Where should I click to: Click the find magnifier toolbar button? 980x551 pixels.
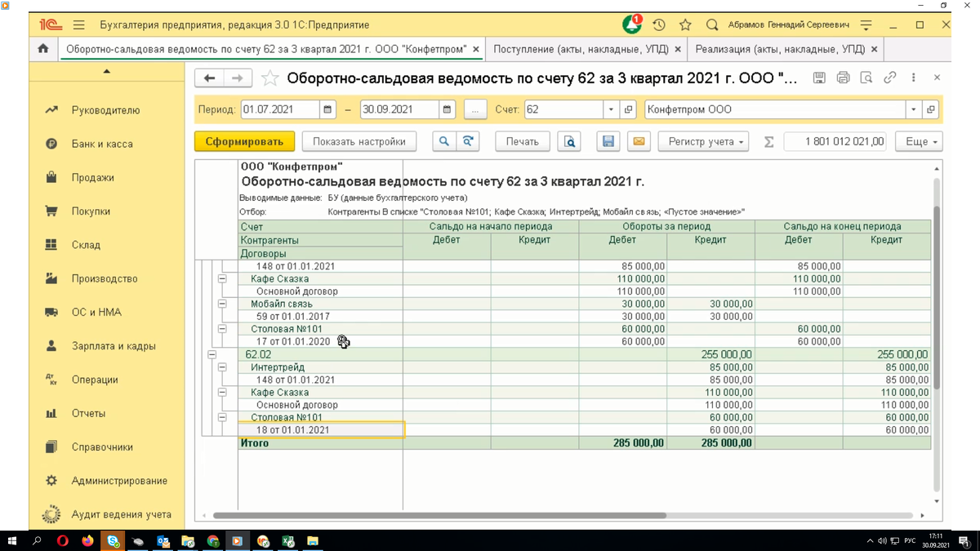(x=443, y=141)
